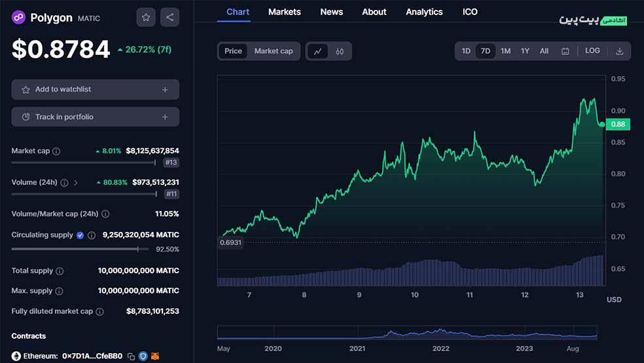Click the historical range mini chart
644x363 pixels.
coord(407,333)
